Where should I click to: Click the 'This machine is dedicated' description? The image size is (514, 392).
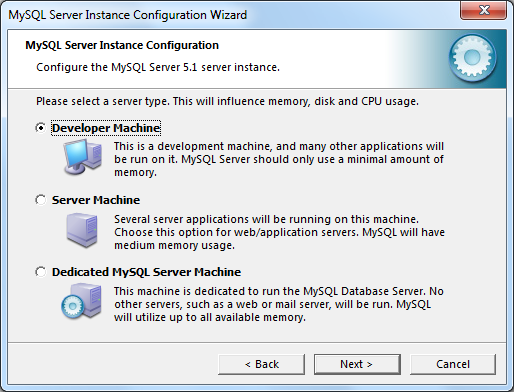click(x=279, y=304)
